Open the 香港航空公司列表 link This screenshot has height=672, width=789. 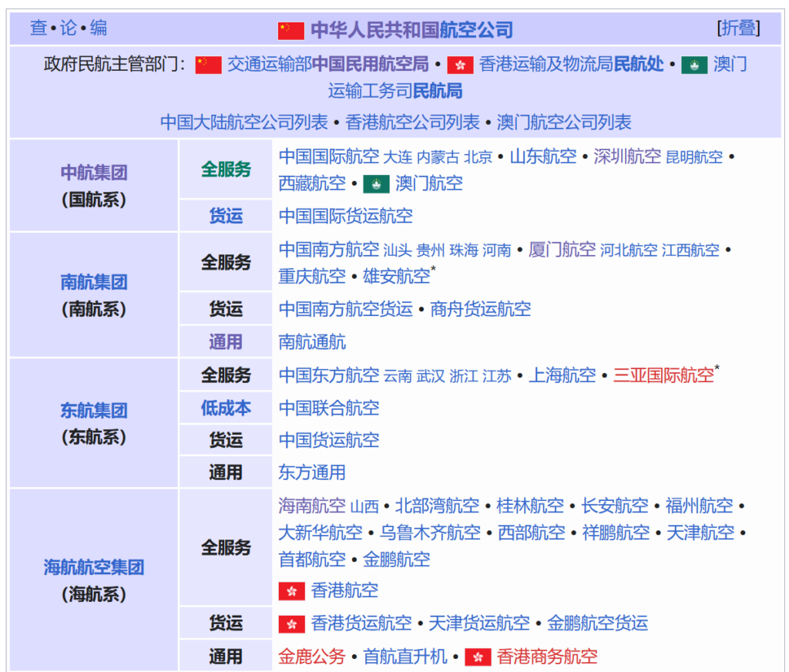coord(413,123)
